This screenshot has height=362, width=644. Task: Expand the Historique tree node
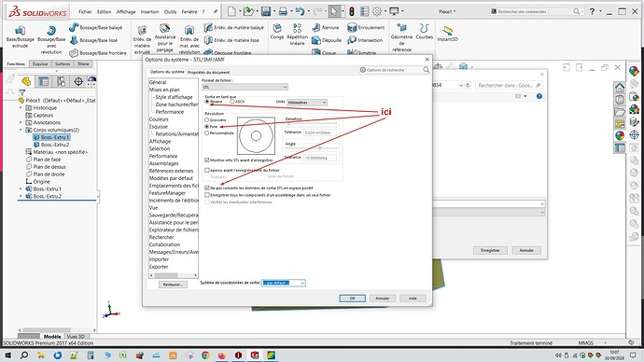tap(21, 107)
